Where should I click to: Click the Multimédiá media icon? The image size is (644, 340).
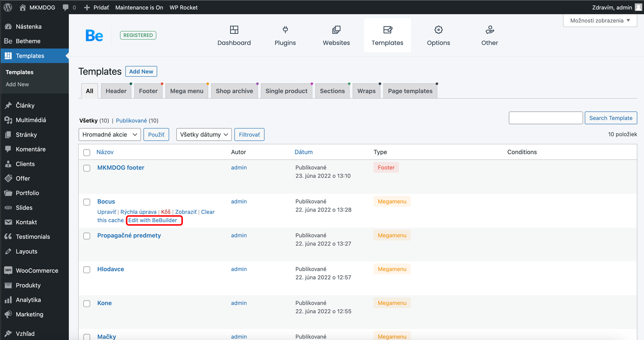coord(8,120)
